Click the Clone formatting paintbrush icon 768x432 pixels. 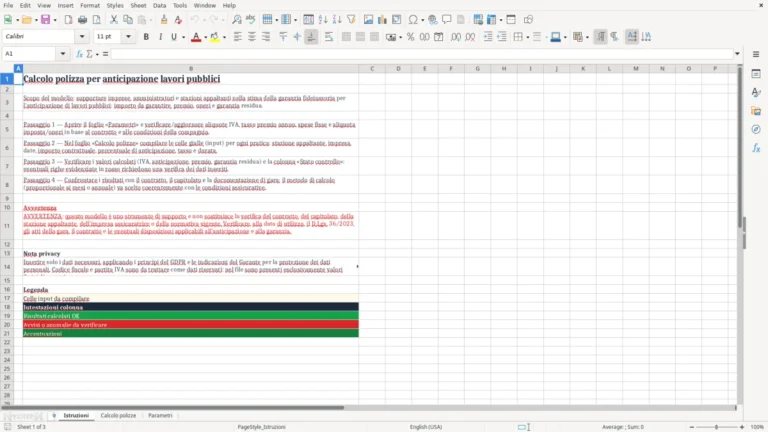pyautogui.click(x=164, y=20)
